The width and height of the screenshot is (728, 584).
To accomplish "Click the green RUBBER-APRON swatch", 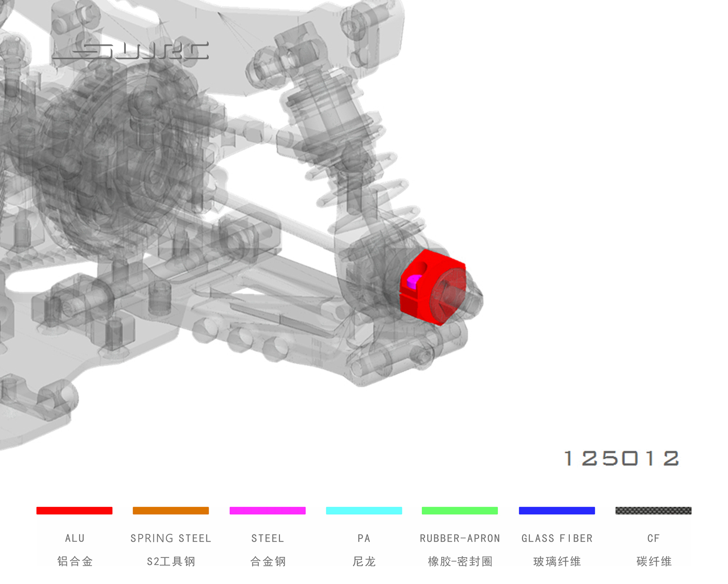I will 460,510.
